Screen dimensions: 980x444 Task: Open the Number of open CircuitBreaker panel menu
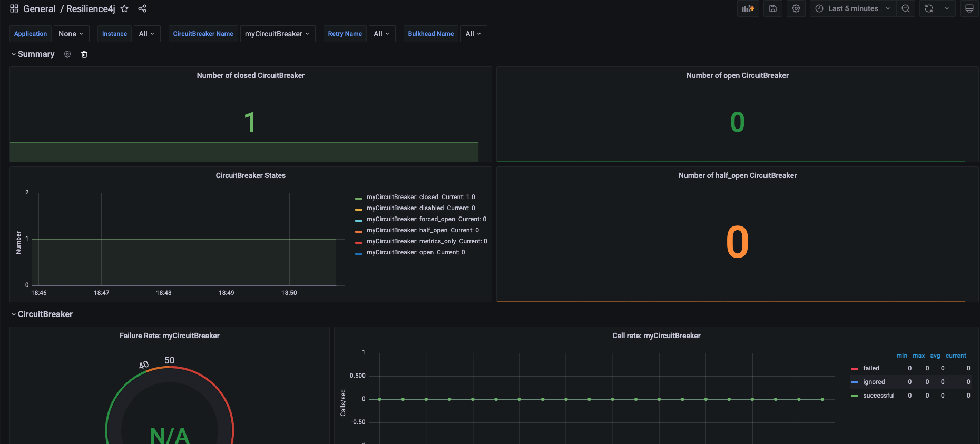click(738, 75)
